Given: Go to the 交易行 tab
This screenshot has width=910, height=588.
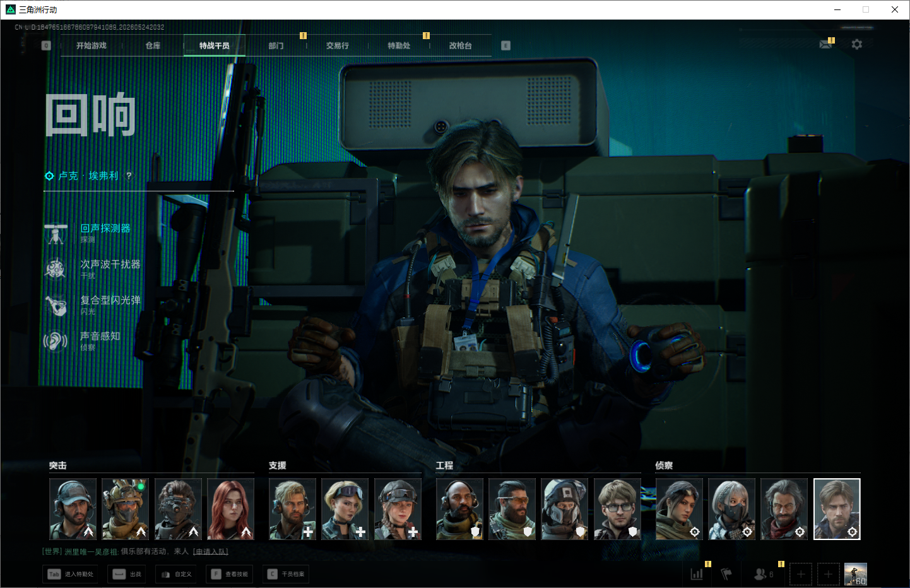Looking at the screenshot, I should 338,45.
